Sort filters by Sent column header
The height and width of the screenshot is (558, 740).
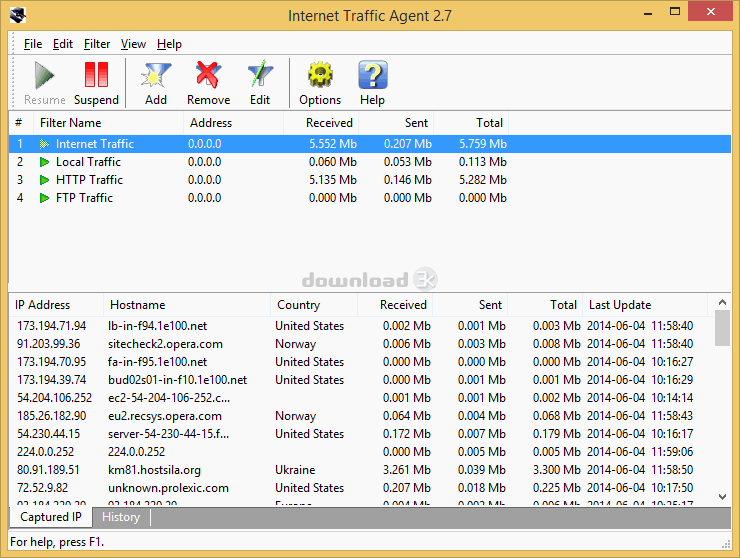396,123
